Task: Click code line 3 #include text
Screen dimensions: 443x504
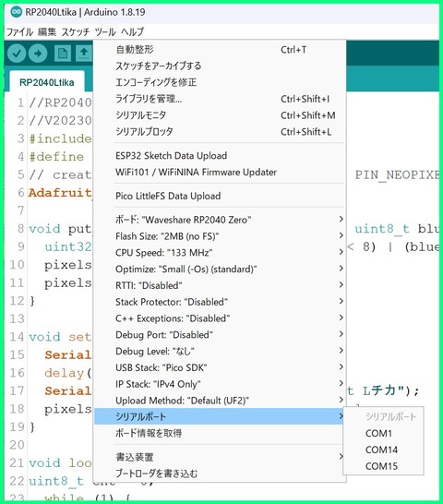Action: coord(60,138)
